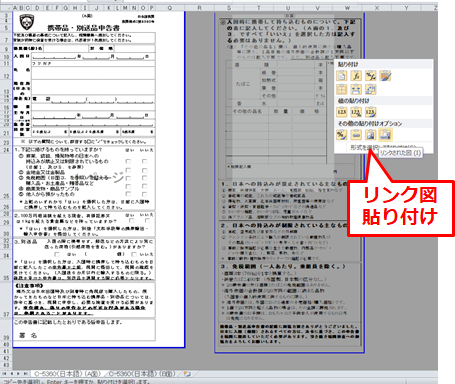Check いいえ box for question 3 別送品
The width and height of the screenshot is (455, 384).
click(x=134, y=254)
